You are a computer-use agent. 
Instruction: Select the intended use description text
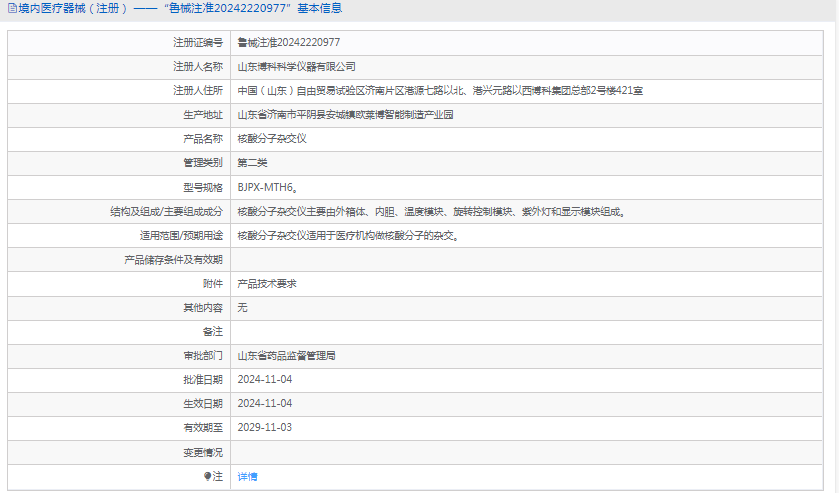[348, 236]
